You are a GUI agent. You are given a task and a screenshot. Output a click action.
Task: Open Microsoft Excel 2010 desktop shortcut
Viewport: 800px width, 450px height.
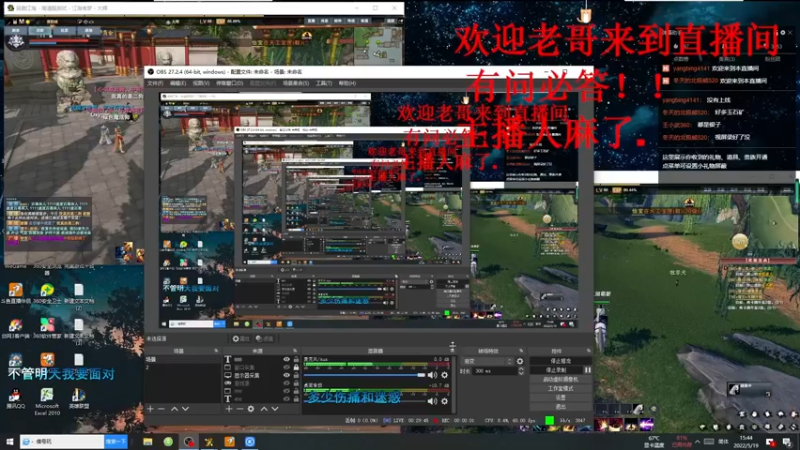click(47, 402)
